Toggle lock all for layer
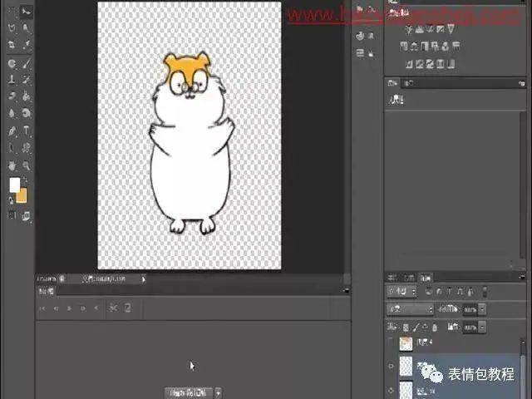The height and width of the screenshot is (399, 532). point(435,328)
